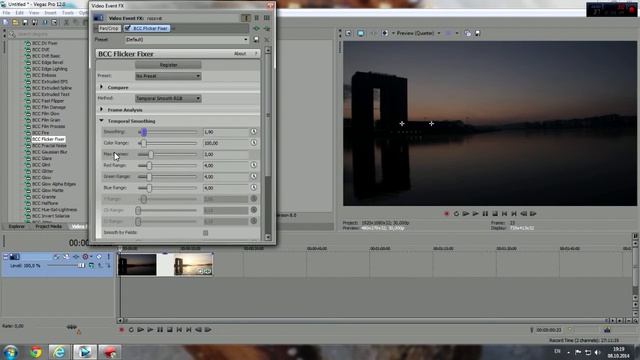
Task: Open the Preset (Default) dropdown
Action: pyautogui.click(x=187, y=40)
